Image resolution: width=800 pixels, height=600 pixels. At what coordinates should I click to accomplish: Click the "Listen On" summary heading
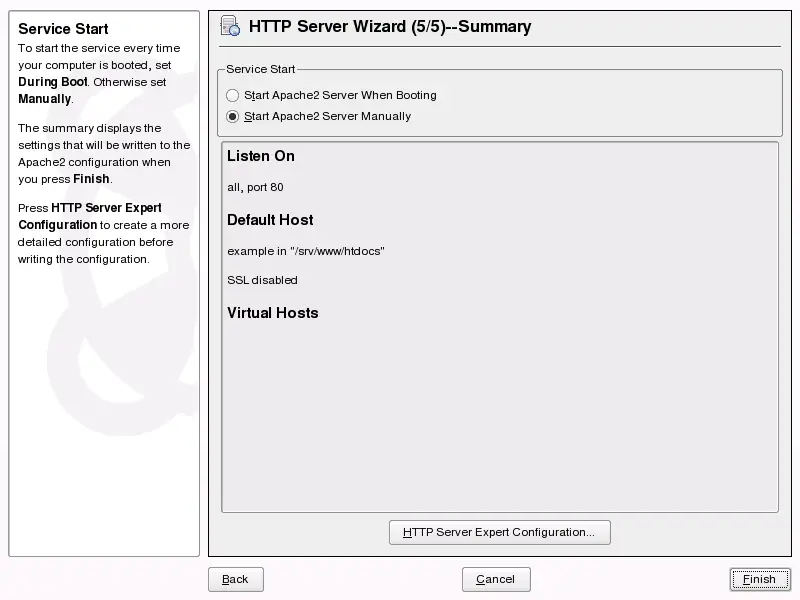coord(260,156)
